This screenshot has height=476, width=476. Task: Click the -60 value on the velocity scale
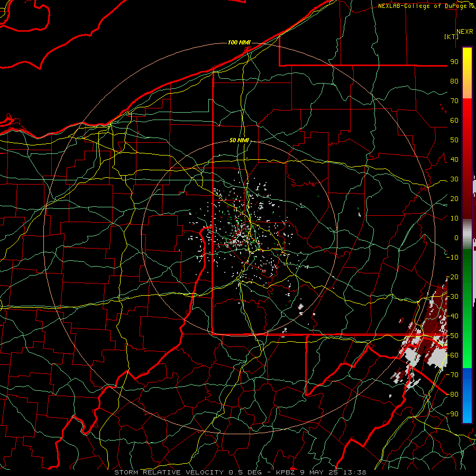click(452, 355)
